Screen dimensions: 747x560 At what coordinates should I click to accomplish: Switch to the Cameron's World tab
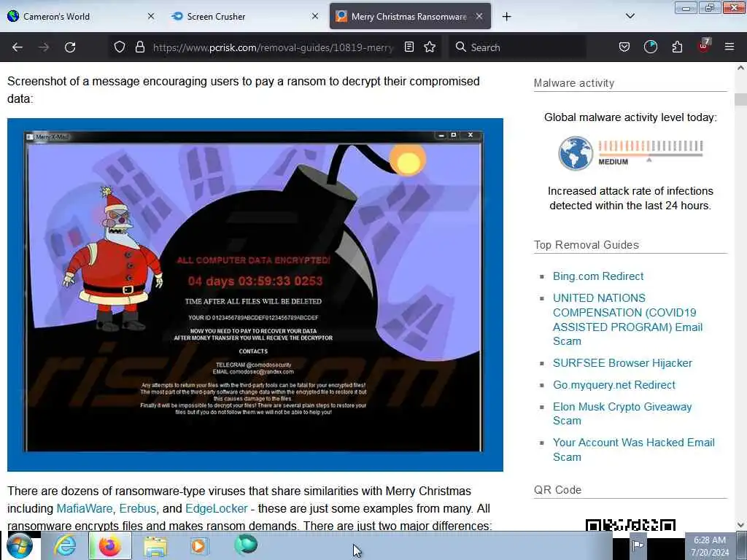(x=81, y=16)
